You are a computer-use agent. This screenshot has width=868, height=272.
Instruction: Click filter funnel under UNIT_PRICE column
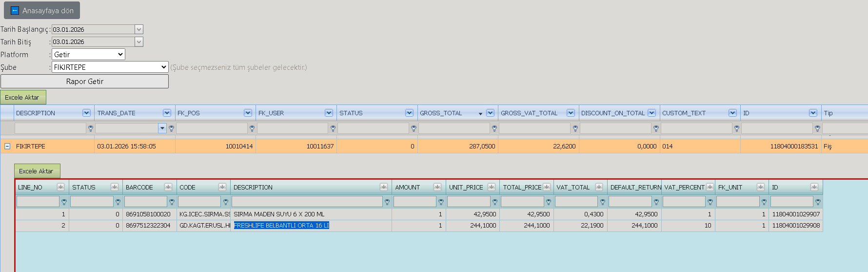click(495, 202)
